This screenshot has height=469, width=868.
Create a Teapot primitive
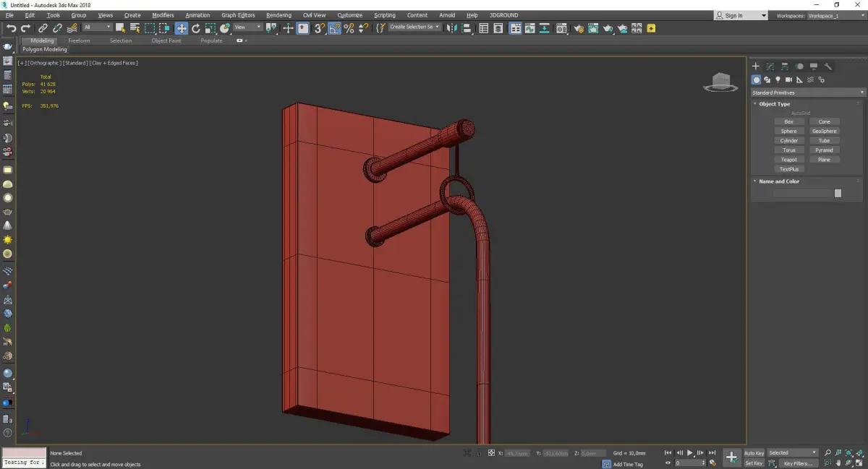(788, 160)
